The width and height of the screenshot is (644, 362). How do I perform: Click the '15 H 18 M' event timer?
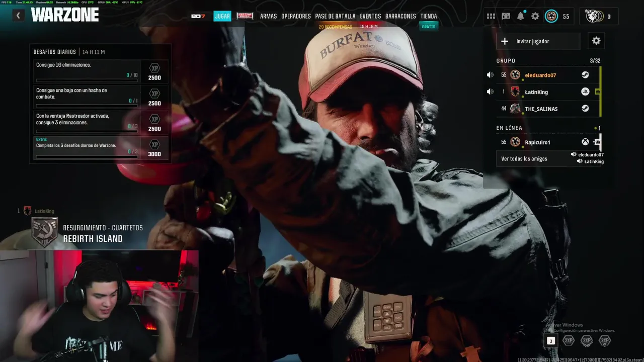[369, 27]
